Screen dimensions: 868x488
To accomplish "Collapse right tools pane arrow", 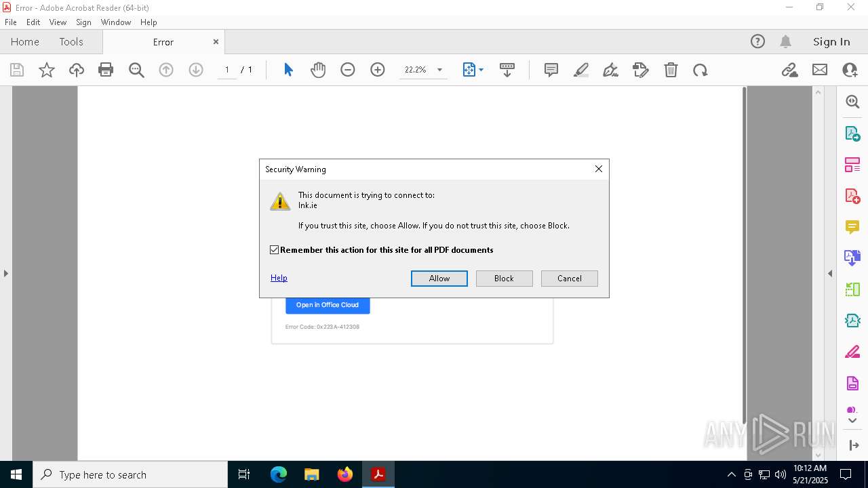I will pos(830,274).
